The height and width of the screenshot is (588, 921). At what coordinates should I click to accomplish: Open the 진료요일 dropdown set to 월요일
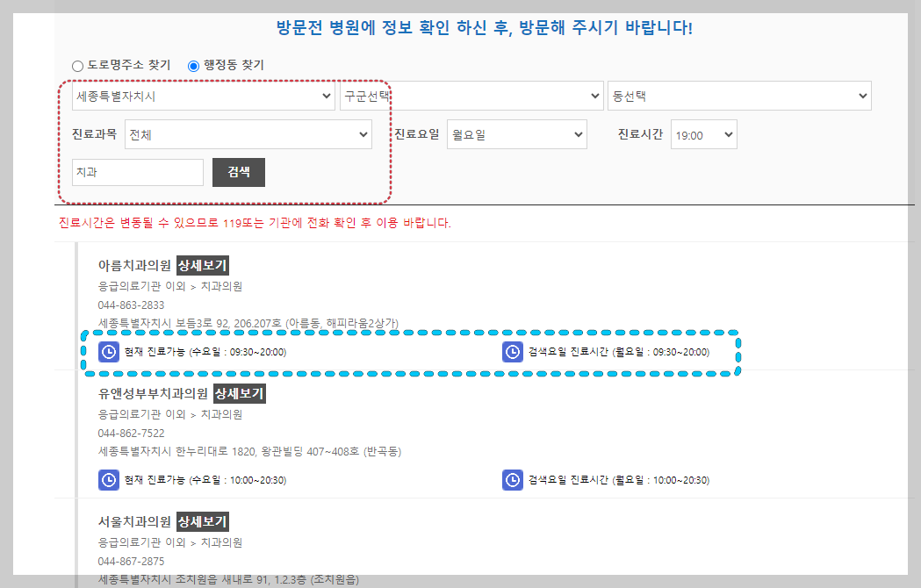coord(516,134)
